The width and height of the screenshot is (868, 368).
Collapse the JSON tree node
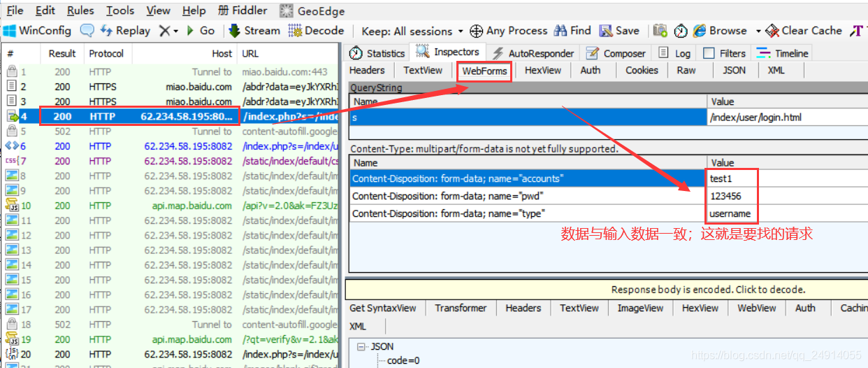click(x=361, y=346)
